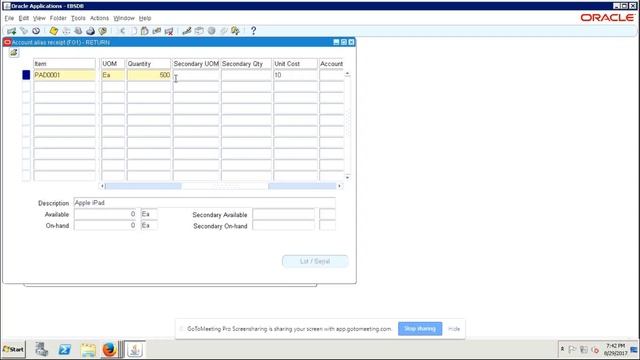Click first row Secondary Qty field
This screenshot has width=640, height=360.
click(247, 75)
